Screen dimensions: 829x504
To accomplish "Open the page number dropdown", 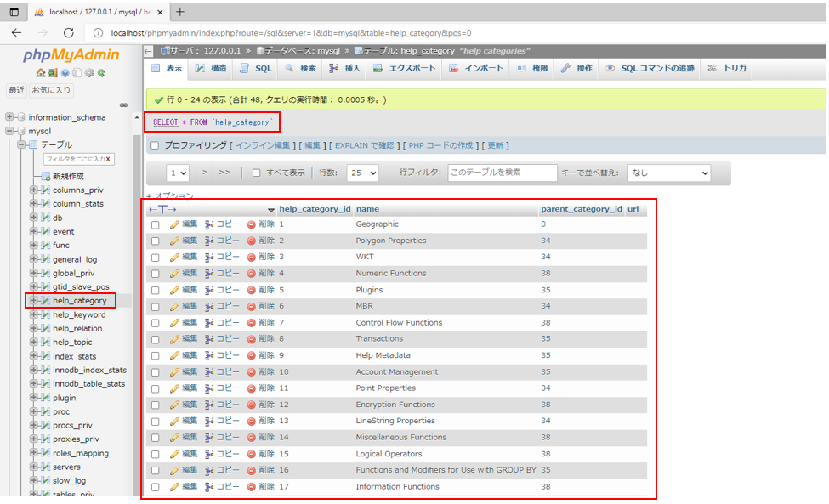I will (x=178, y=173).
